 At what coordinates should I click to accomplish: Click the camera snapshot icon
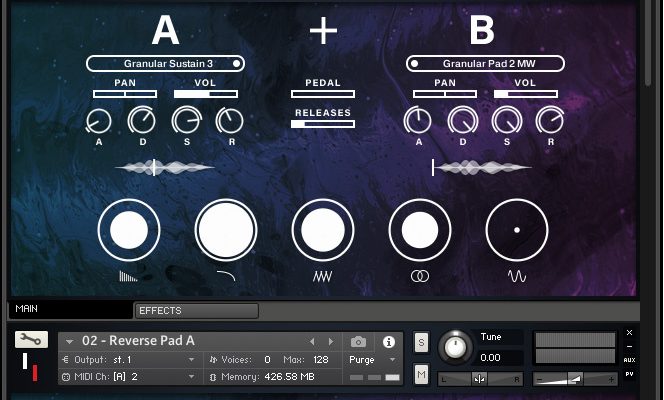pyautogui.click(x=359, y=342)
